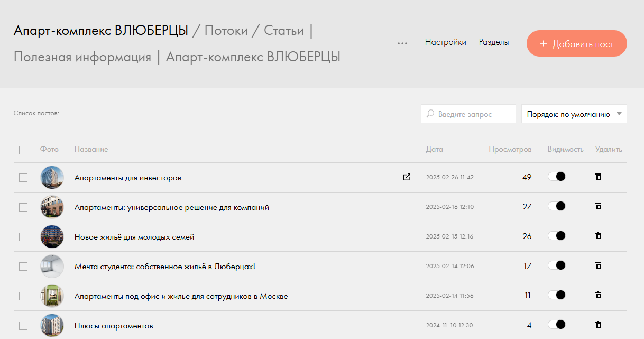Click the three-dots more options icon
Image resolution: width=644 pixels, height=339 pixels.
(402, 43)
